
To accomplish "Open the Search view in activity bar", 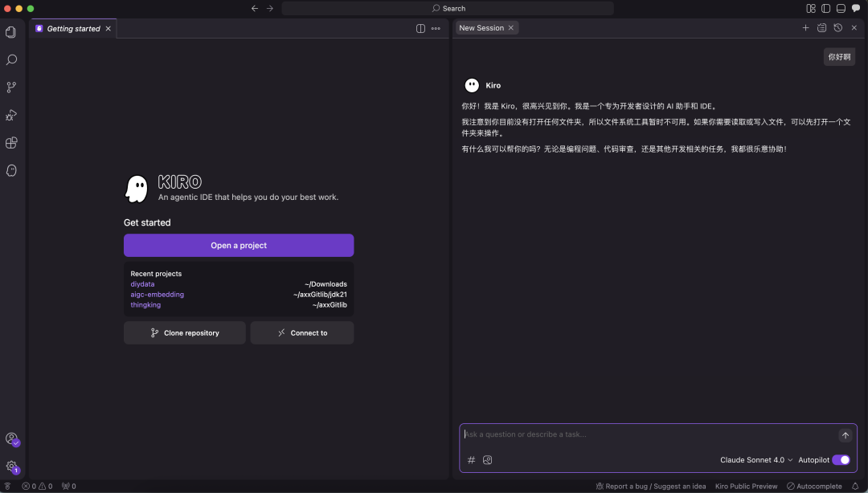I will click(x=11, y=59).
